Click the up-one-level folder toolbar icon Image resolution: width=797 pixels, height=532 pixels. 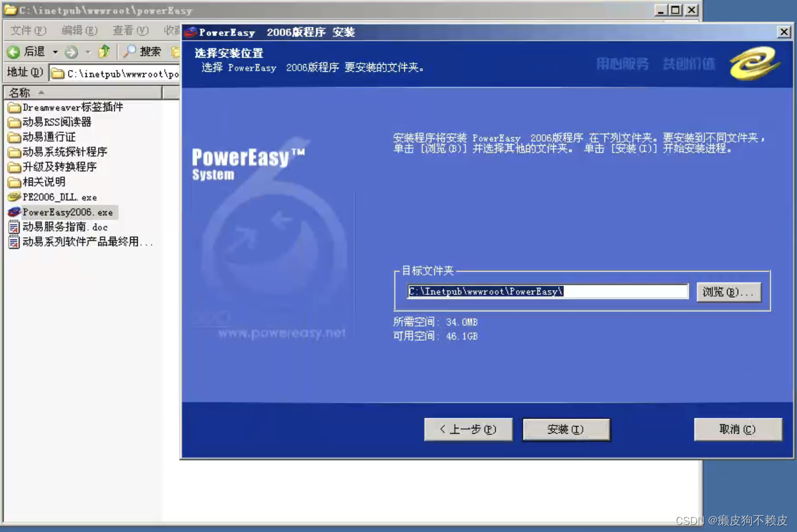coord(103,51)
